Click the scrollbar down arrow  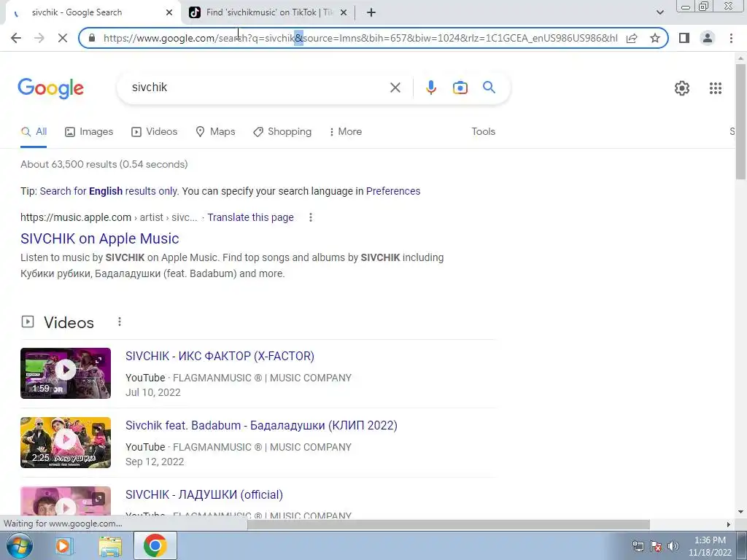(x=741, y=512)
